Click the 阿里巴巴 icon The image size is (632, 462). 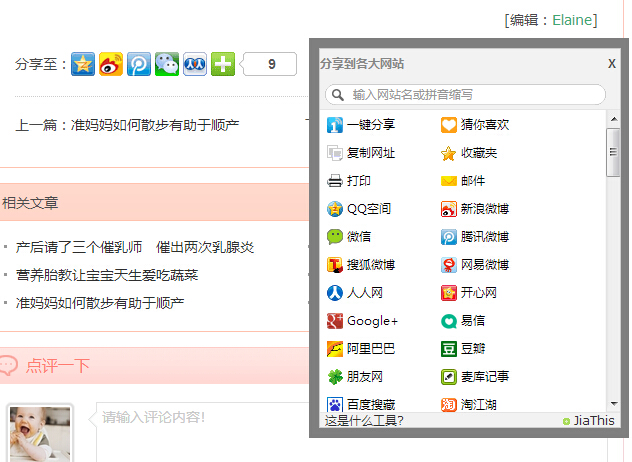[x=335, y=349]
